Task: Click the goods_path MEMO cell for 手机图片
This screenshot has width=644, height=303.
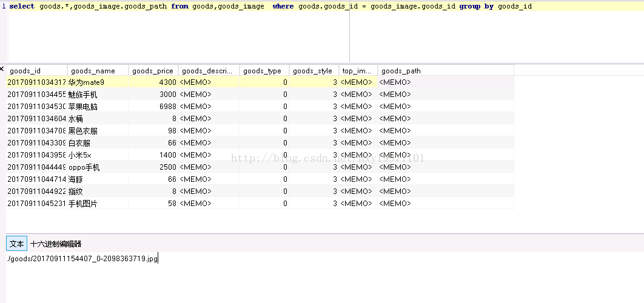Action: pyautogui.click(x=395, y=204)
